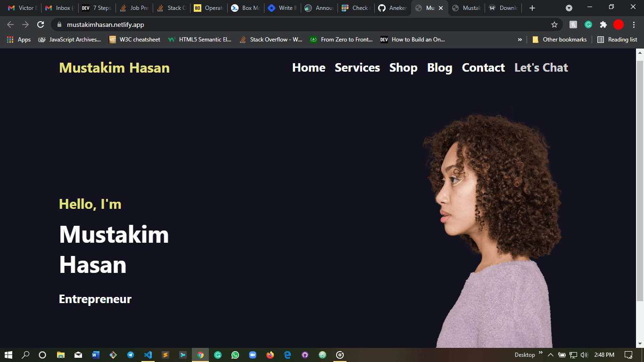The width and height of the screenshot is (644, 362).
Task: Click the red Chrome profile avatar
Action: [x=619, y=25]
